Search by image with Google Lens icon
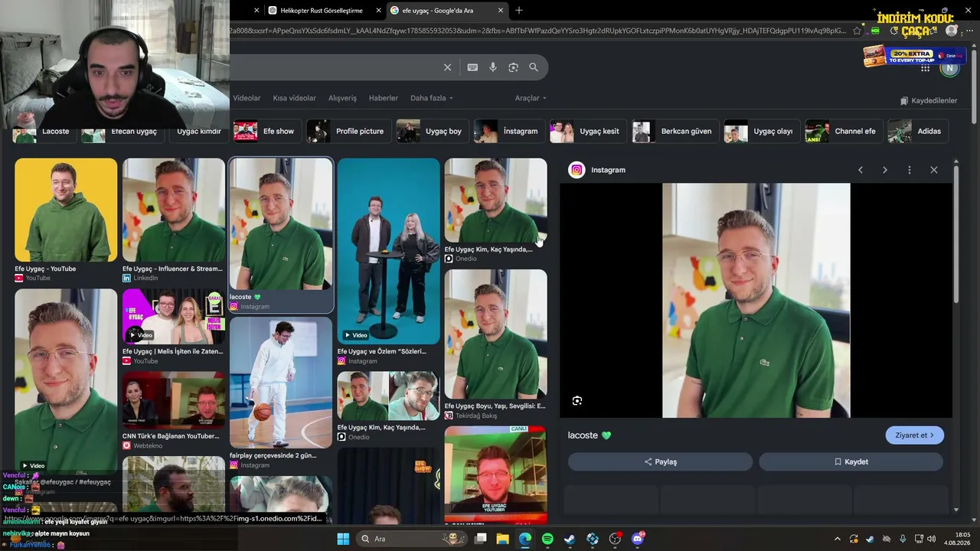 tap(513, 67)
